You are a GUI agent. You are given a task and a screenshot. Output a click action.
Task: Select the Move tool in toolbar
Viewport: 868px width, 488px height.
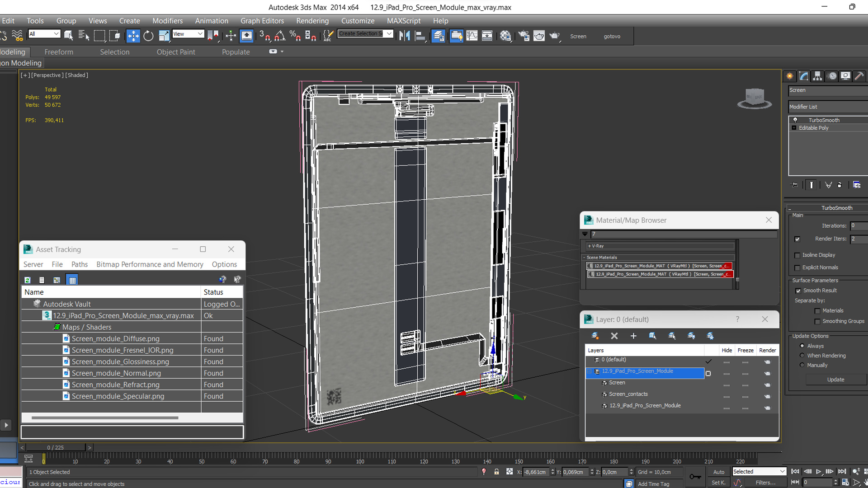(133, 36)
